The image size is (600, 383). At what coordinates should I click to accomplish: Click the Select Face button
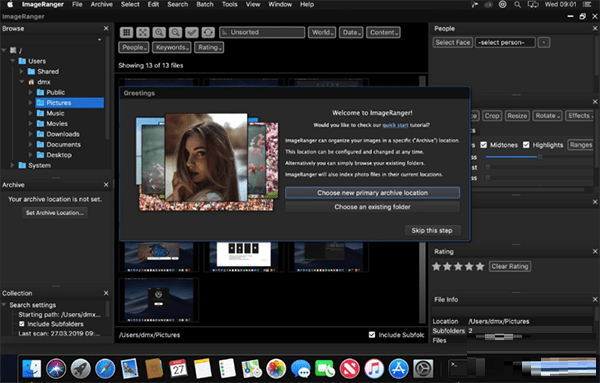coord(453,42)
